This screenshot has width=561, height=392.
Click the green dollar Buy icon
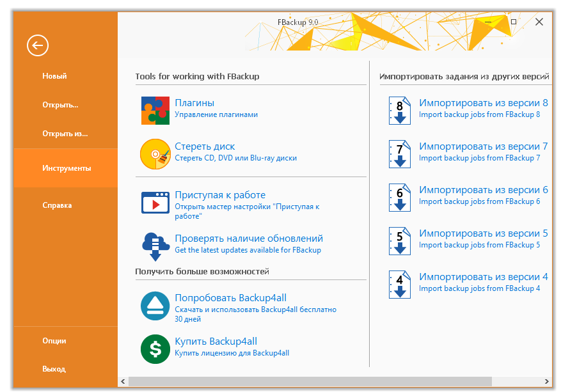click(x=155, y=349)
